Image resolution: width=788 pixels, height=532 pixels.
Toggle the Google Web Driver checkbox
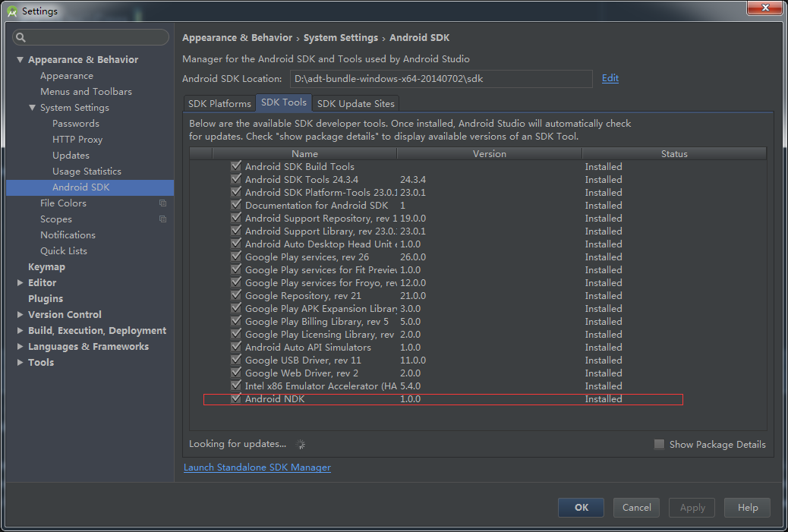(235, 373)
